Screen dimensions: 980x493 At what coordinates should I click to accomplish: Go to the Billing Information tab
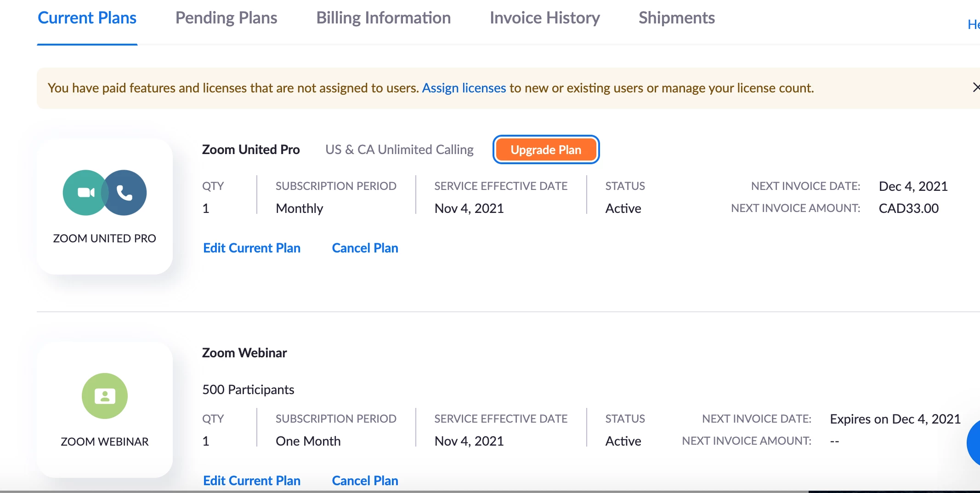383,18
